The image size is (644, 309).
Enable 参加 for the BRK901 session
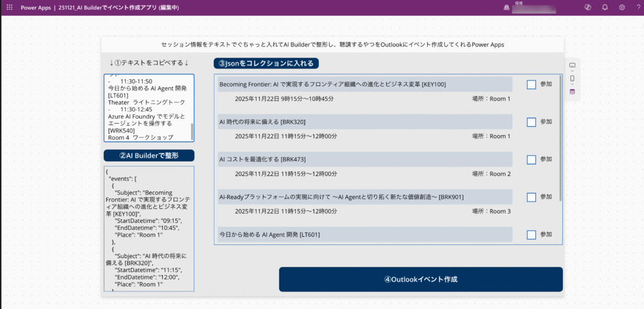coord(531,197)
